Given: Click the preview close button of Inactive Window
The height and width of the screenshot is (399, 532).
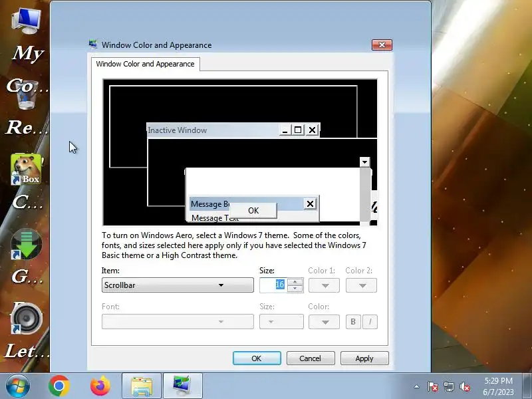Looking at the screenshot, I should 312,130.
